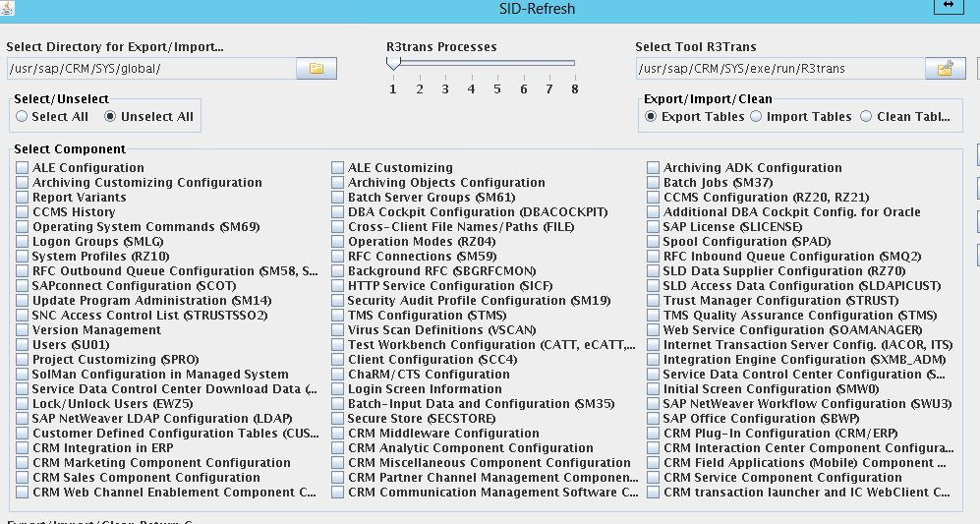This screenshot has height=524, width=980.
Task: Check CRM Sales Component Configuration
Action: click(23, 477)
